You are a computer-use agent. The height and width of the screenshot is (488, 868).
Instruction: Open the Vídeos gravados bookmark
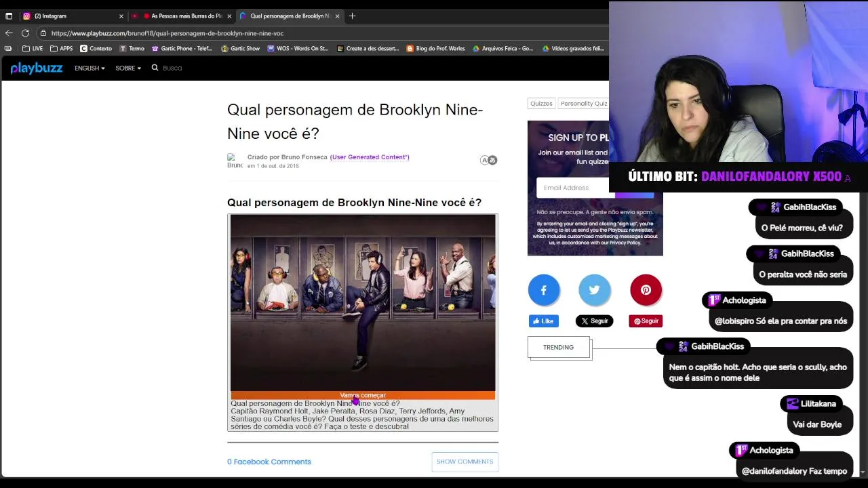(573, 48)
